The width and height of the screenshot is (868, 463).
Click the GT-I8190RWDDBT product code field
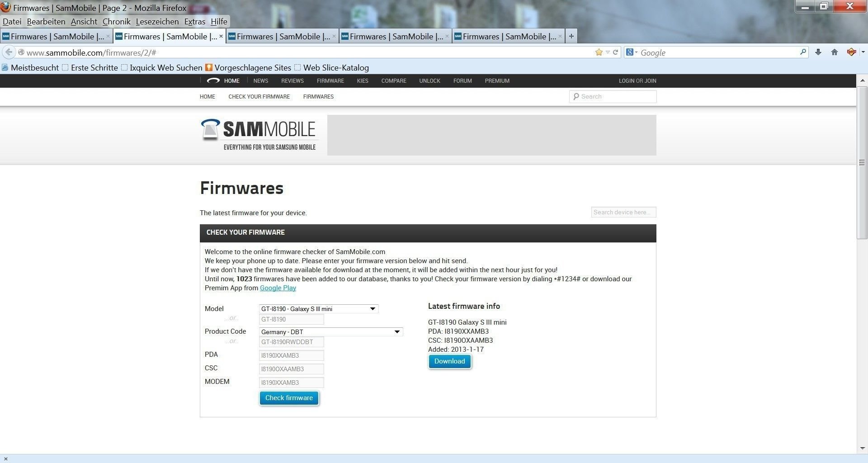292,342
